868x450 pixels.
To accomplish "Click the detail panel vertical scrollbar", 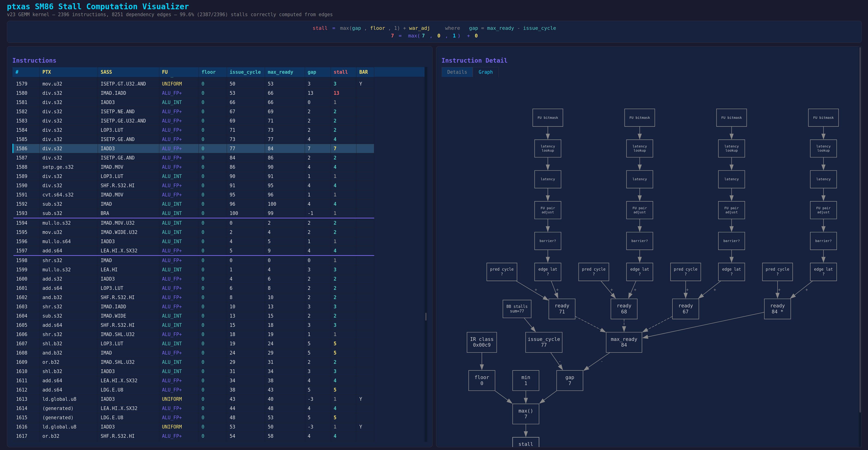I will pos(860,229).
